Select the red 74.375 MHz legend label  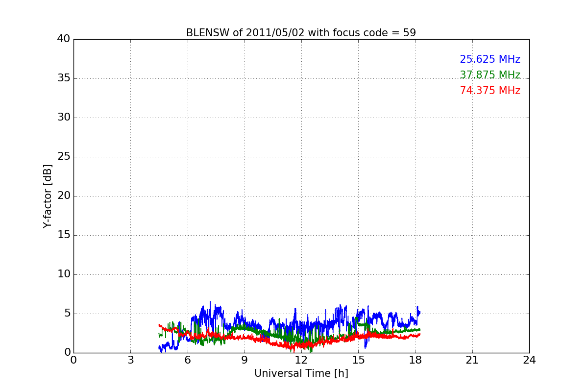click(x=490, y=91)
